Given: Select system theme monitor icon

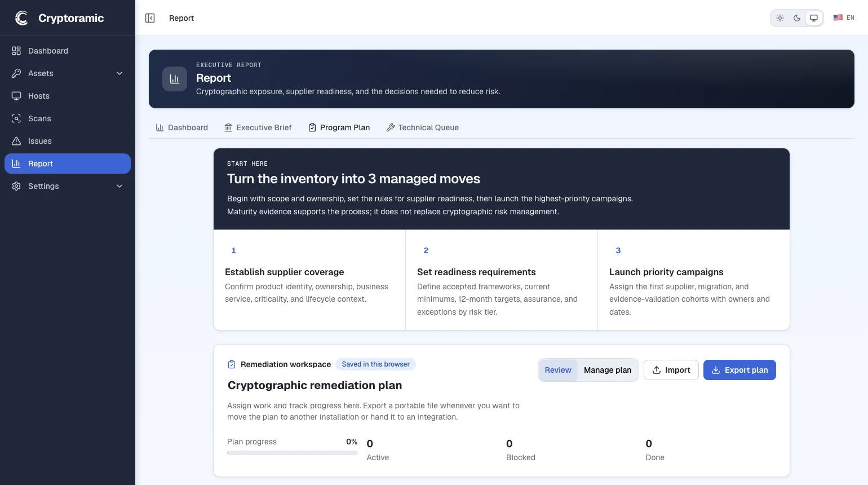Looking at the screenshot, I should click(814, 18).
